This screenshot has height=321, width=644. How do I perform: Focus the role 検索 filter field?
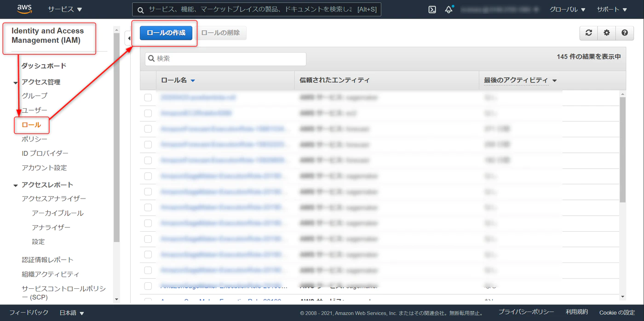click(x=225, y=58)
